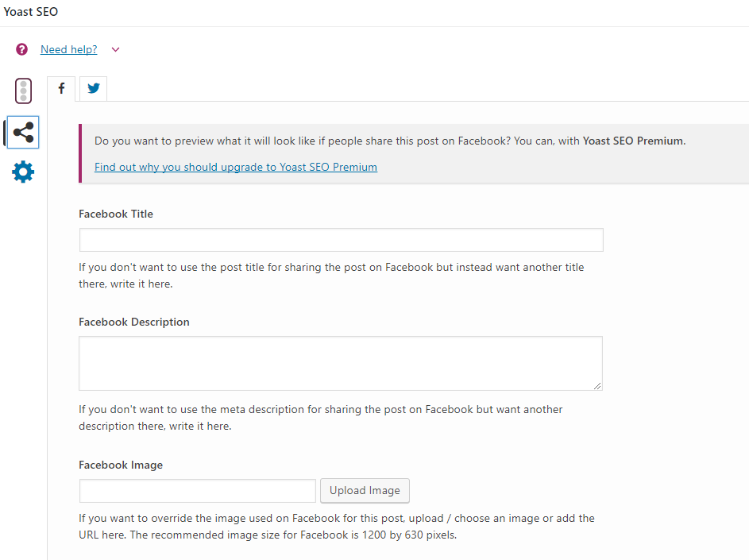749x560 pixels.
Task: Open the Need help? link
Action: coord(69,49)
